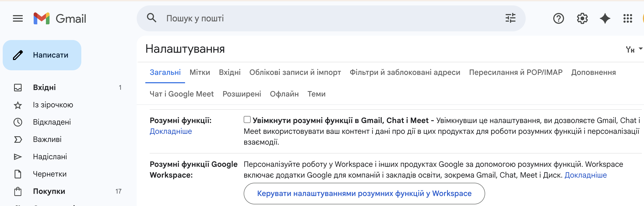
Task: Click the Gmail logo
Action: click(60, 18)
